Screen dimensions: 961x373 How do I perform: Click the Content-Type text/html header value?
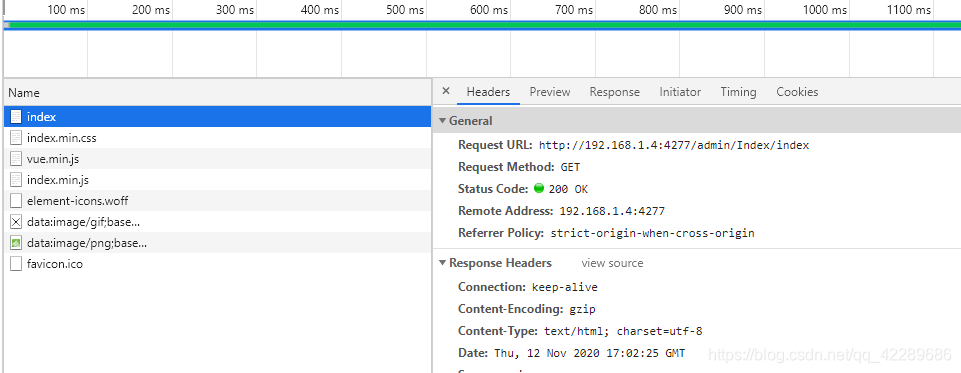pyautogui.click(x=623, y=331)
